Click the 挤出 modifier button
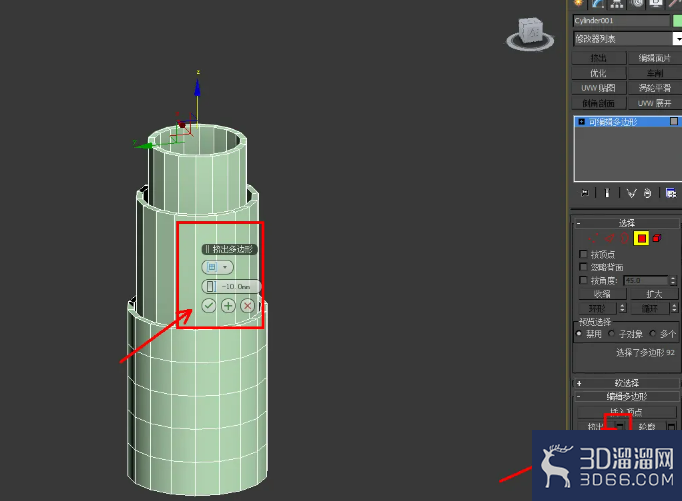682x501 pixels. click(599, 58)
